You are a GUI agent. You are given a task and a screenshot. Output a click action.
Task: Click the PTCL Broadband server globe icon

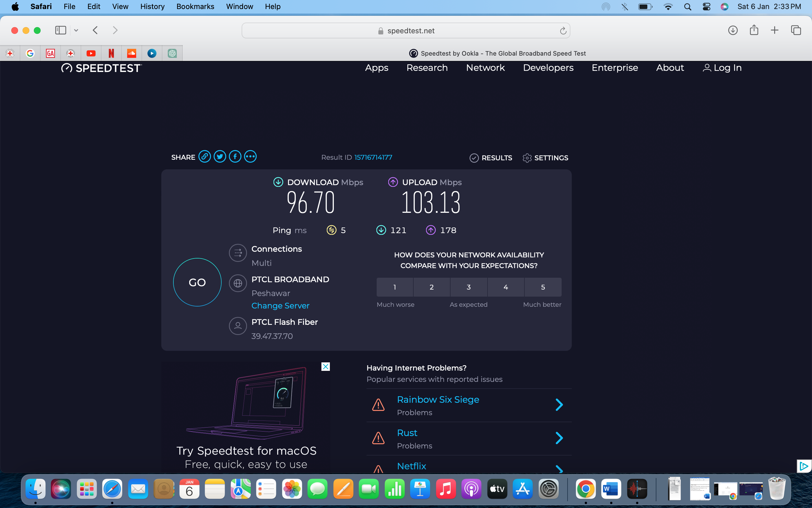click(x=238, y=283)
